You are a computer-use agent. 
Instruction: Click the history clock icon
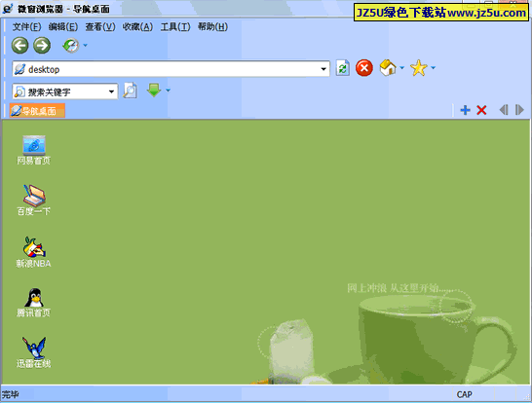(x=71, y=46)
